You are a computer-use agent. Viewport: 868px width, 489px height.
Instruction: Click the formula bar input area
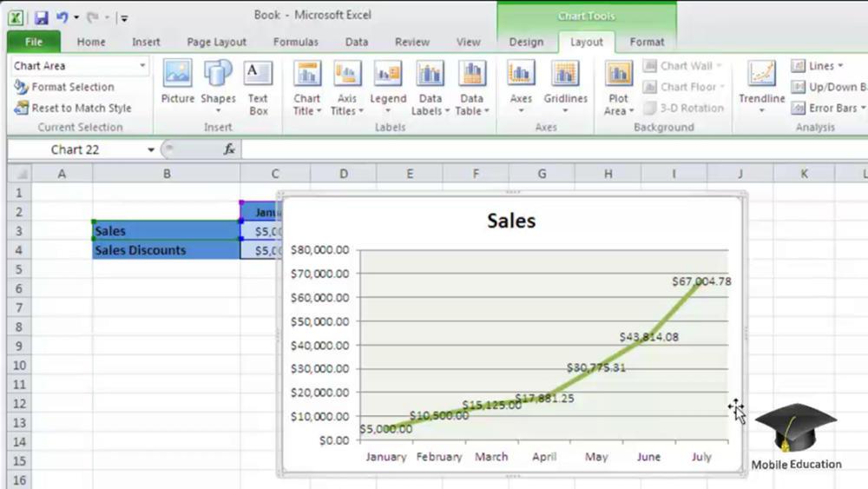click(x=554, y=149)
